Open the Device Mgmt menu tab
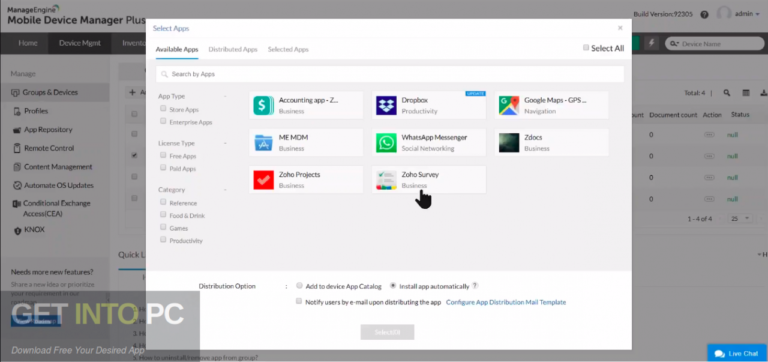The width and height of the screenshot is (768, 362). point(80,43)
